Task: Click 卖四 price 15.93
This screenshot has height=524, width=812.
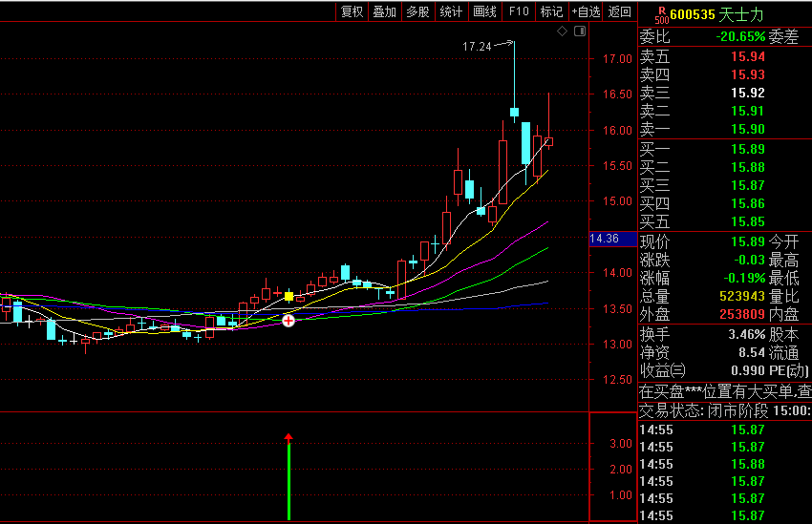Action: 748,74
